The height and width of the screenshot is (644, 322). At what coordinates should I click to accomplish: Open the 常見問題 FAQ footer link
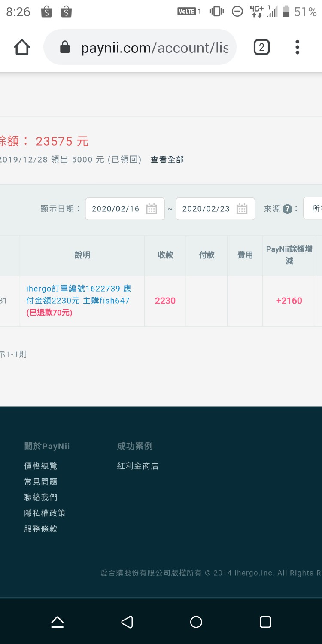[41, 482]
